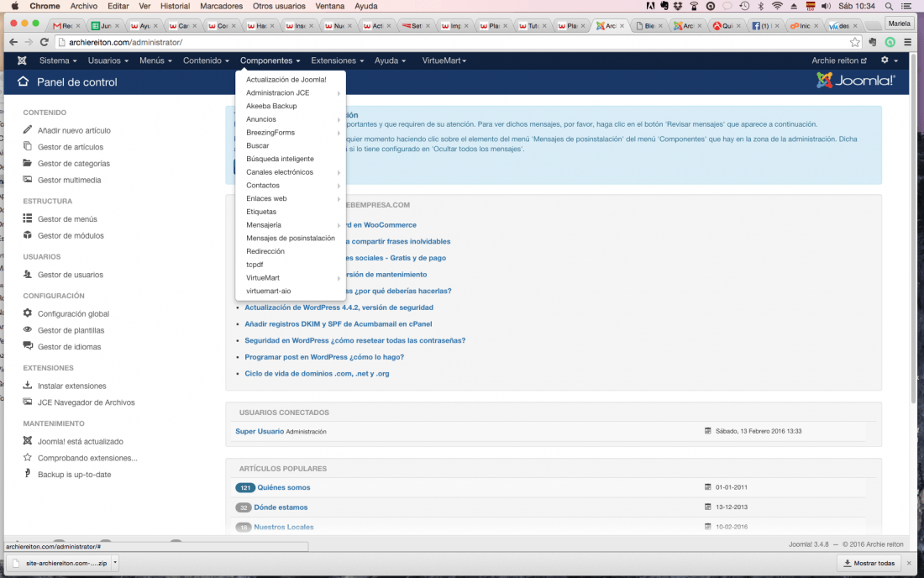Open Actualización de WordPress 4.4.2 link
This screenshot has width=924, height=578.
pos(339,307)
